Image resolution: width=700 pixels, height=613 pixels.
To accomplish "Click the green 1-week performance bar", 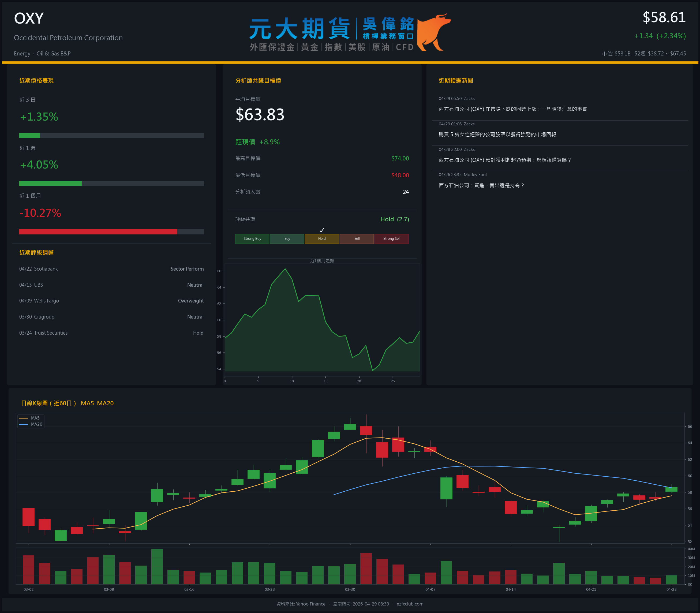I will pyautogui.click(x=50, y=184).
